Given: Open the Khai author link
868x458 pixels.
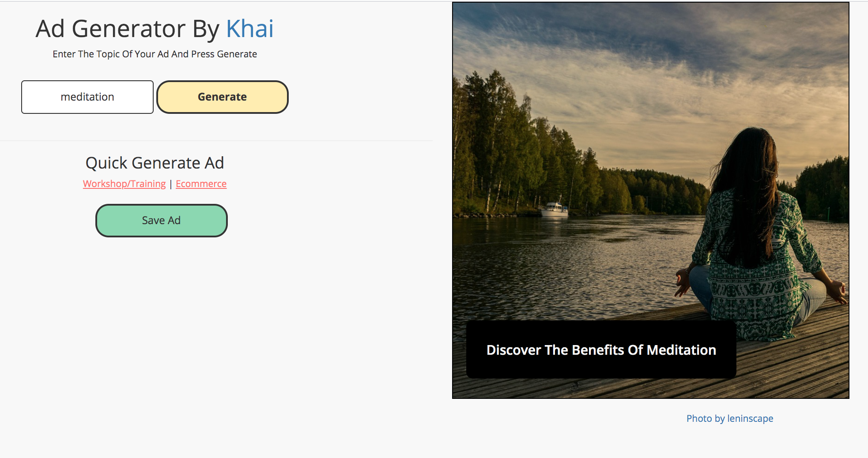Looking at the screenshot, I should 249,28.
